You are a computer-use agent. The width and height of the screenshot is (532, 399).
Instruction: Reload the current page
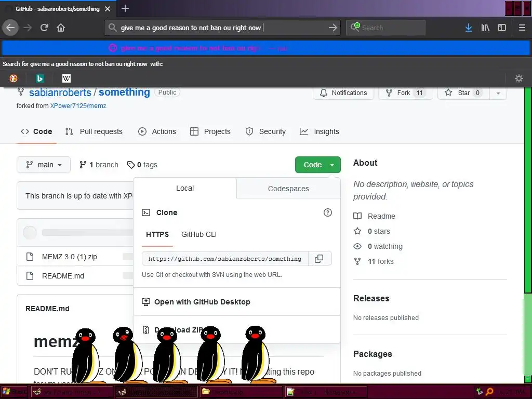[x=45, y=28]
